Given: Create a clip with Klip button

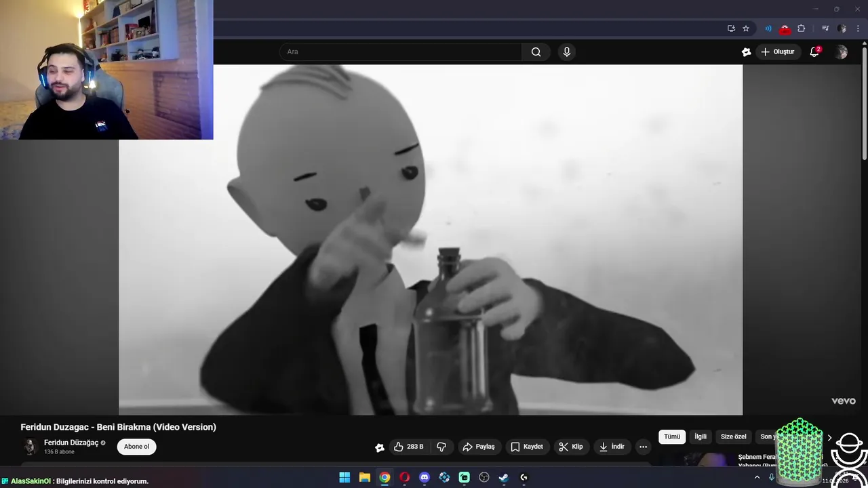Looking at the screenshot, I should (x=571, y=447).
